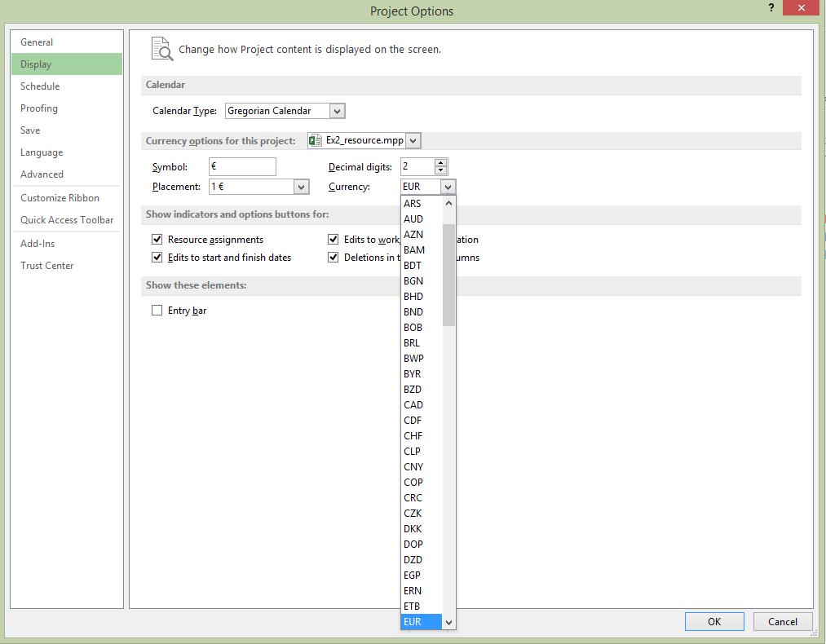
Task: Choose BYR currency
Action: click(x=422, y=374)
